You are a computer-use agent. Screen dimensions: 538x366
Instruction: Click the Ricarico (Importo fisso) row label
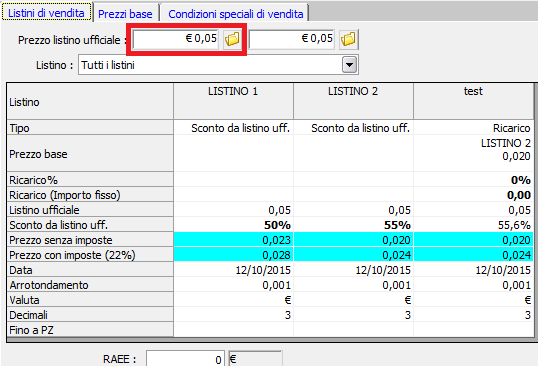coord(90,195)
